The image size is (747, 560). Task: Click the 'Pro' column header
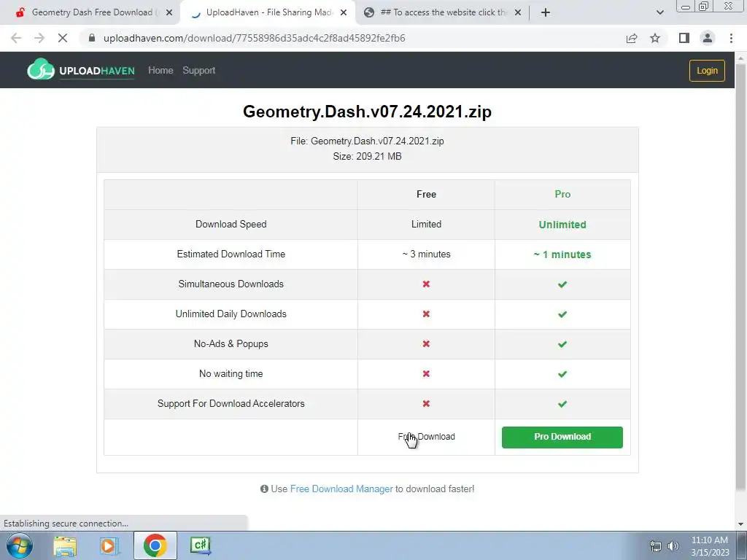click(x=562, y=194)
